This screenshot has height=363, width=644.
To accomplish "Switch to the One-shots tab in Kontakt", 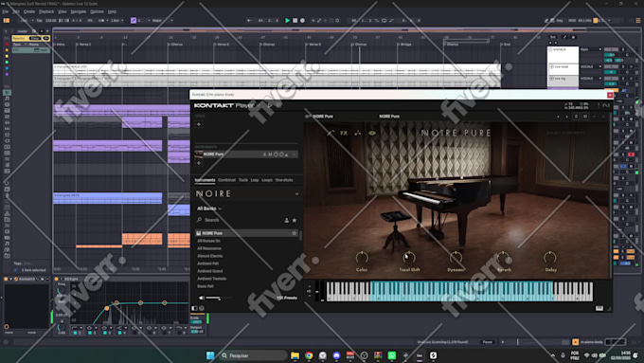I will pyautogui.click(x=284, y=180).
